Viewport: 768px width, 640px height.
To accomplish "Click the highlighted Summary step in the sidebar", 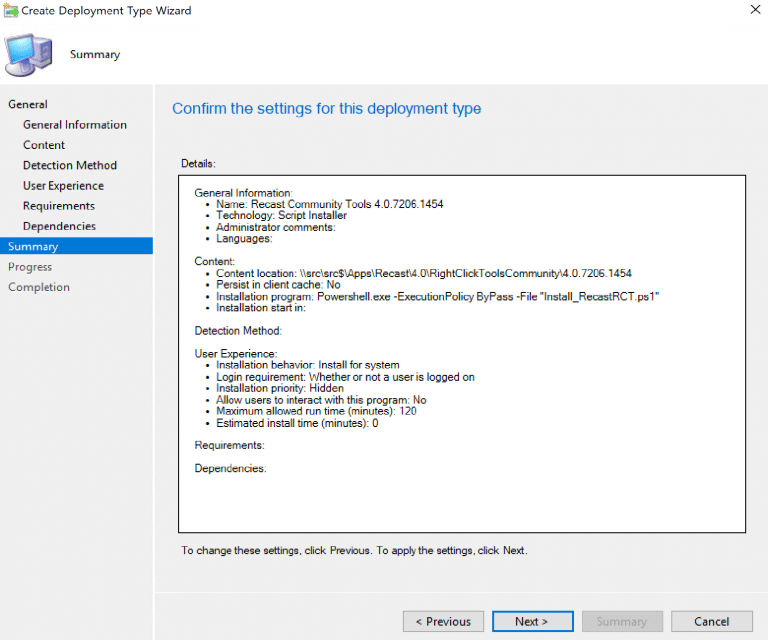I will pos(33,246).
